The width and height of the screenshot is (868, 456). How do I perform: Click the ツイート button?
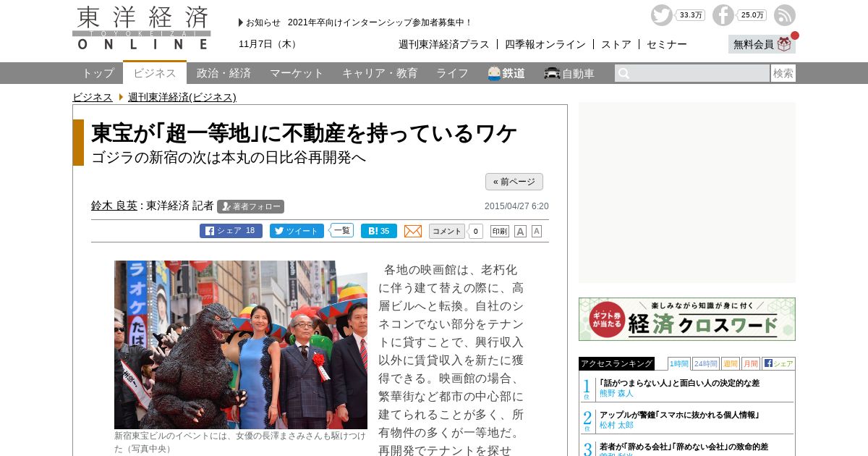297,231
